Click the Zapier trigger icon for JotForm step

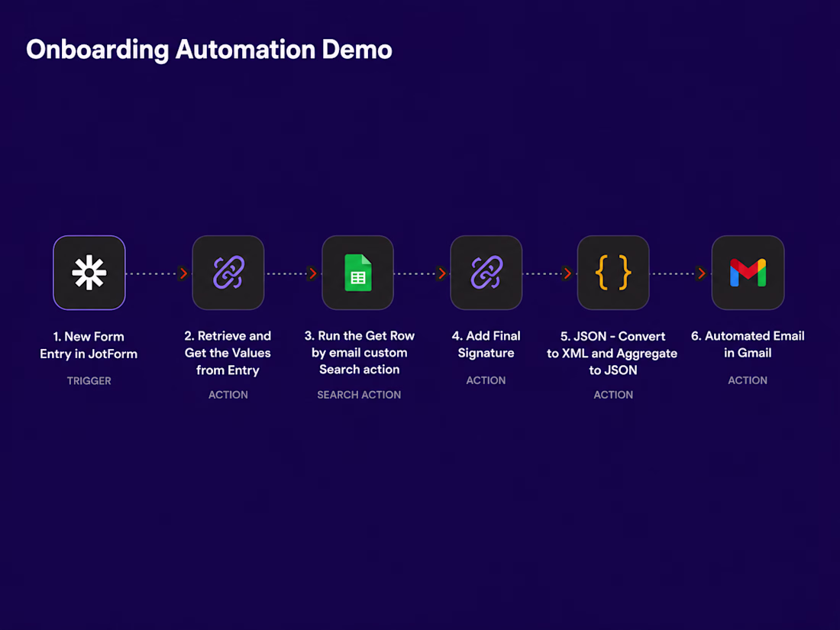[x=89, y=273]
